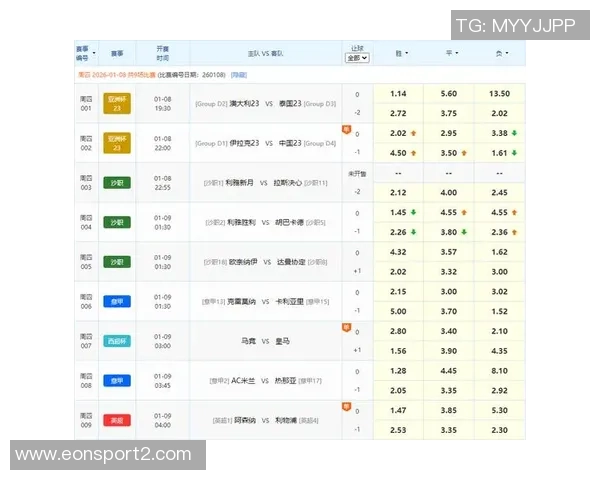
Task: Choose loss odds 3.38 for match 002
Action: (x=499, y=133)
